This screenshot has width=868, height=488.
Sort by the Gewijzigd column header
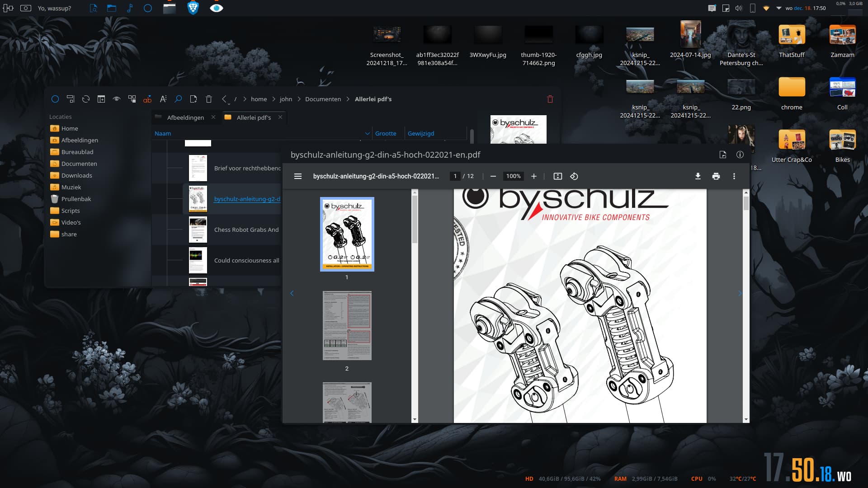421,133
